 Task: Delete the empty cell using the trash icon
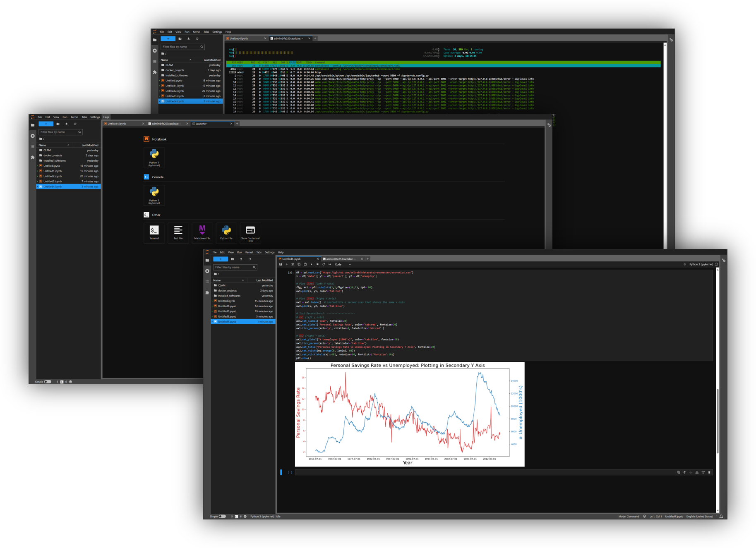coord(709,472)
